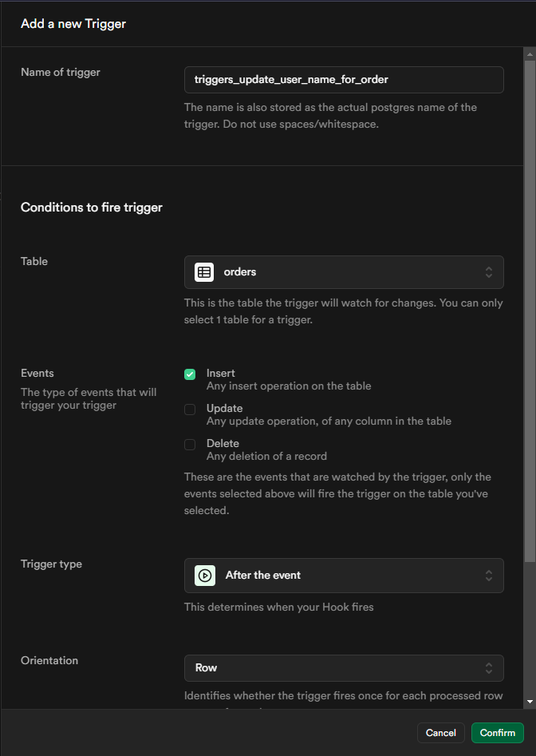
Task: Click the Update event label text
Action: click(224, 408)
